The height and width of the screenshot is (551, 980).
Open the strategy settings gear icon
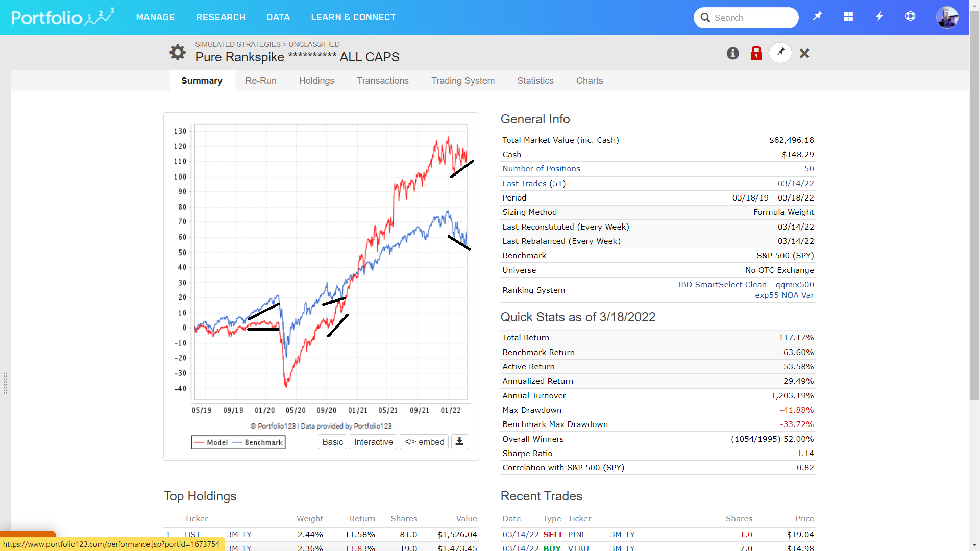tap(177, 52)
